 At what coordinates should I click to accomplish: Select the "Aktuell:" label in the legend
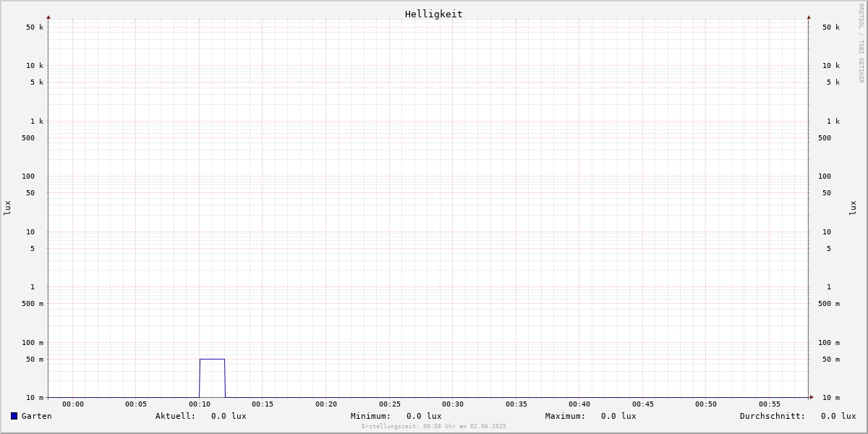click(x=176, y=416)
